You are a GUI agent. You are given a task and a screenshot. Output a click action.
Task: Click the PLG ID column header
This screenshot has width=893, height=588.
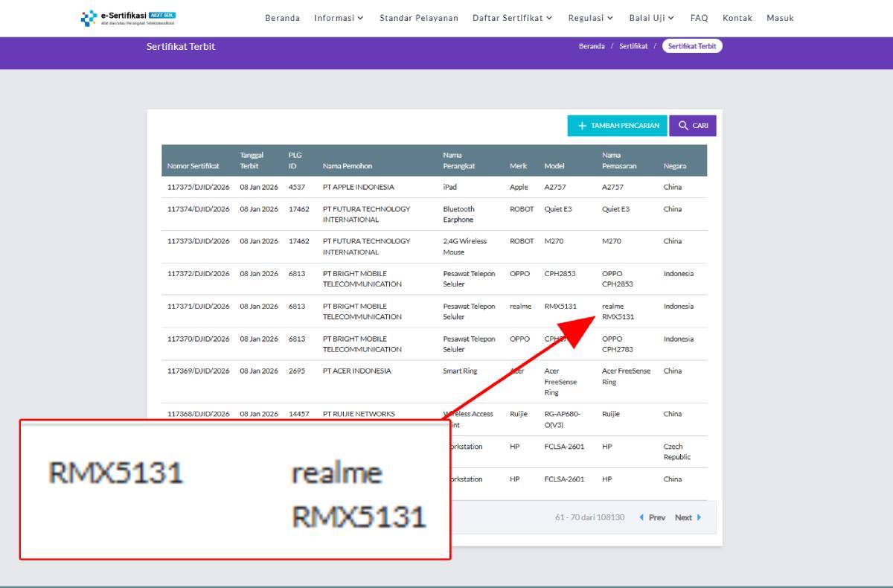295,161
